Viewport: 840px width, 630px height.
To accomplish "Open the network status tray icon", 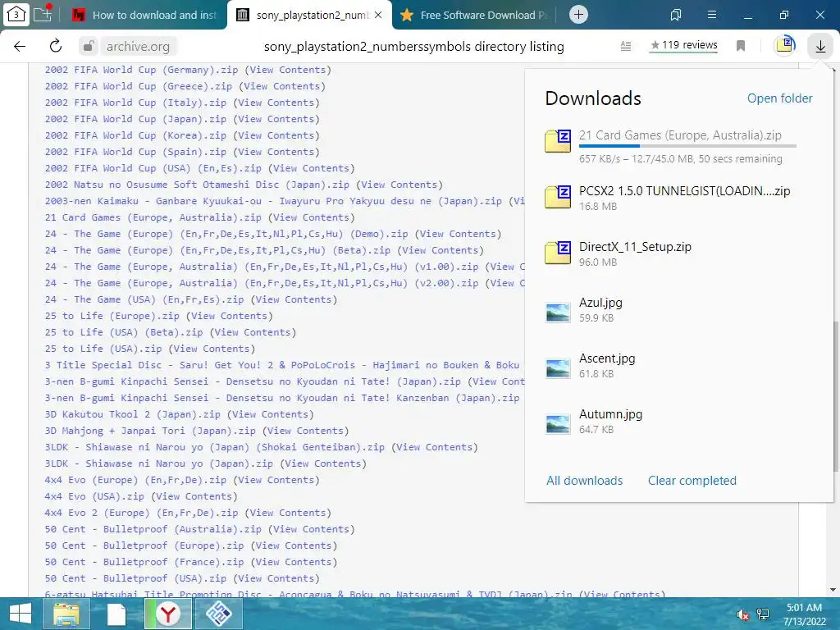I will coord(763,614).
